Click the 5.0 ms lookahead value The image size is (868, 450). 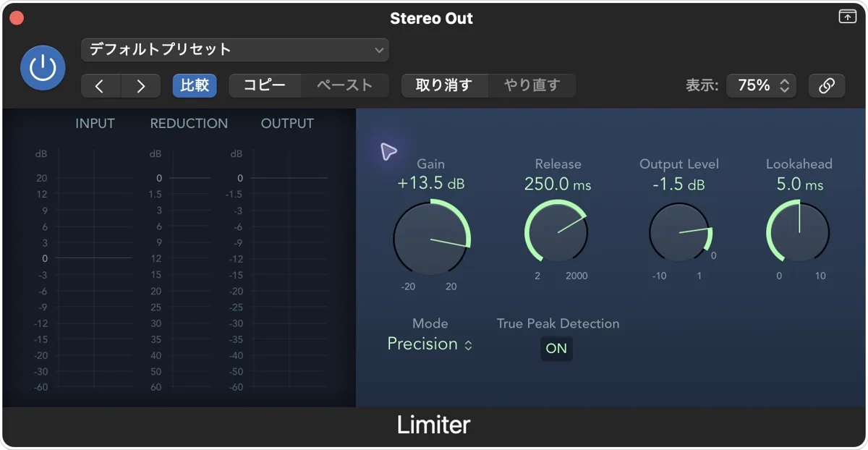tap(800, 184)
